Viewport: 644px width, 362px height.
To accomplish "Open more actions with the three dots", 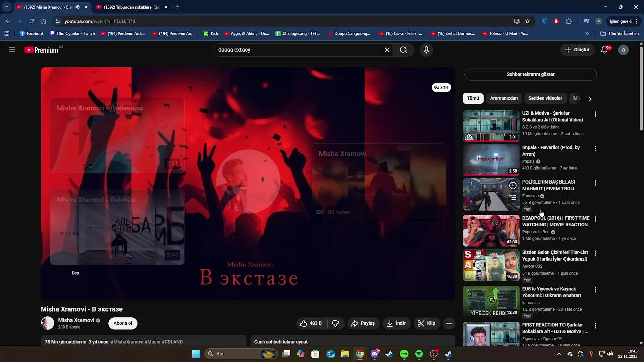I will [449, 323].
